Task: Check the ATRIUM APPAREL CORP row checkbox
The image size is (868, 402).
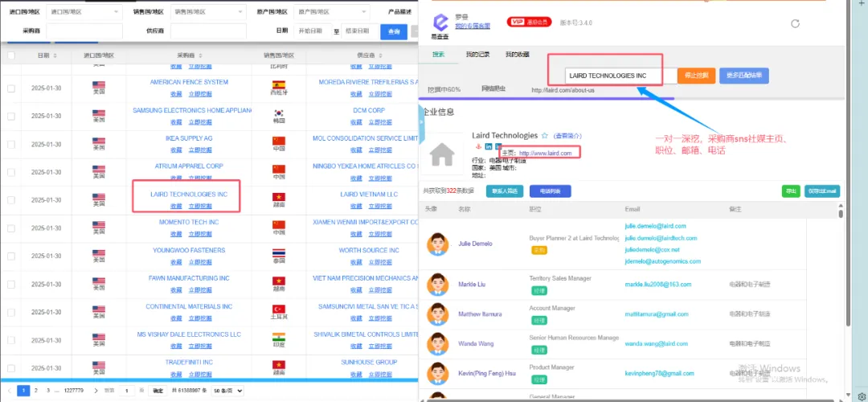Action: coord(11,172)
